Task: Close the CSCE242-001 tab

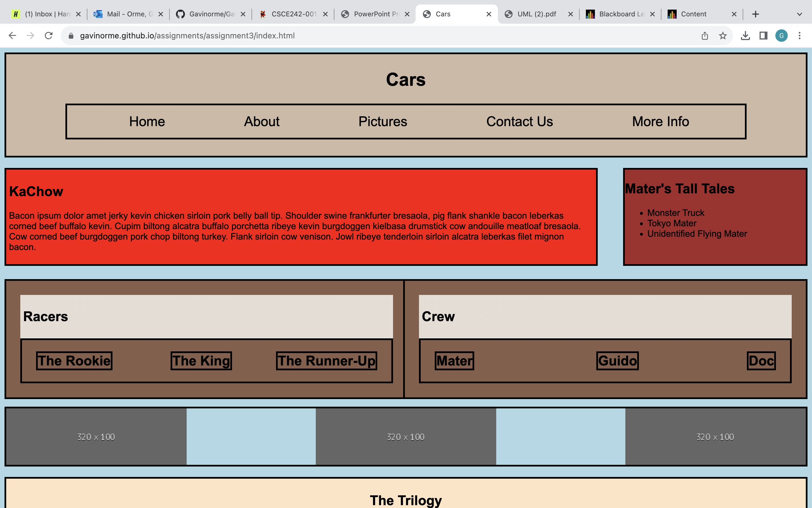Action: click(x=325, y=14)
